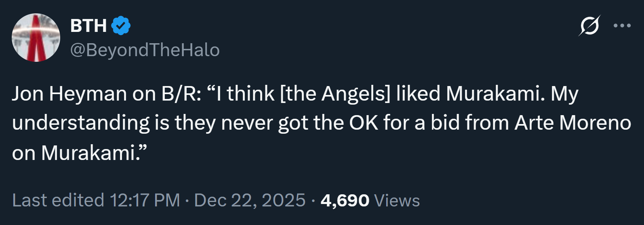The width and height of the screenshot is (644, 225).
Task: Click the word "liked" in the tweet
Action: [x=418, y=94]
